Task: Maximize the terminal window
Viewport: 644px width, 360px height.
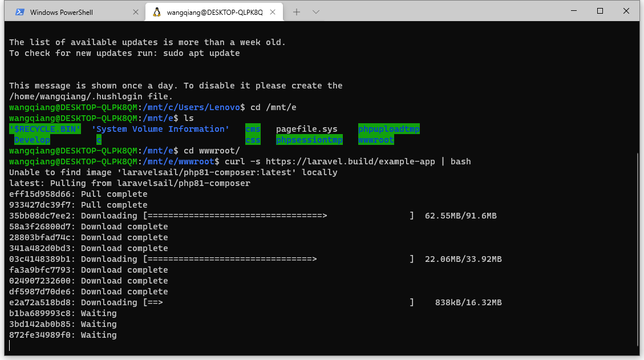Action: (x=600, y=11)
